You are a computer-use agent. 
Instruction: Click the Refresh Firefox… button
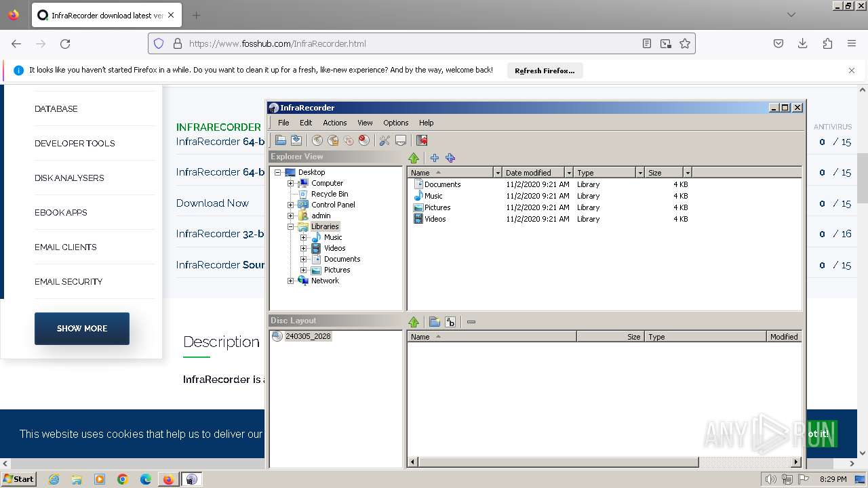pyautogui.click(x=545, y=70)
